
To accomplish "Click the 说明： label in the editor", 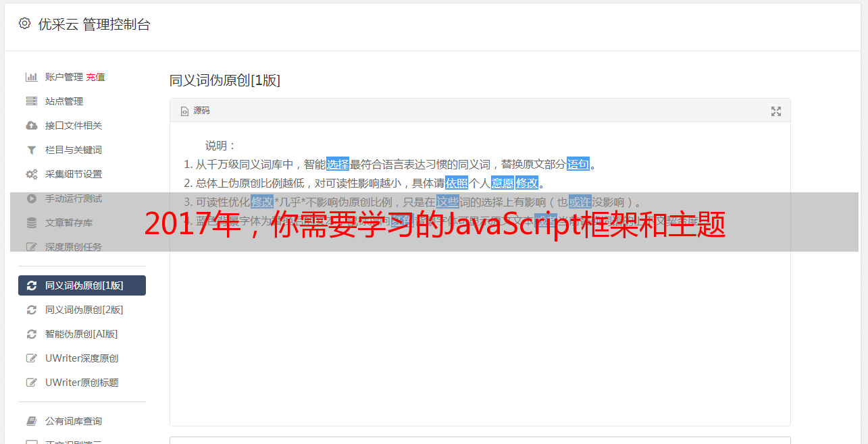I will [221, 146].
